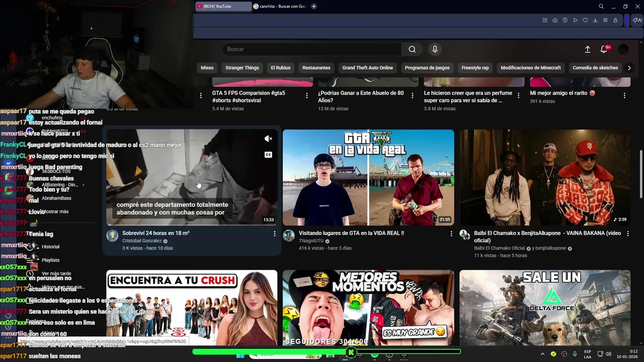Viewport: 644px width, 362px height.
Task: Open options menu for Sobreviví 24 horas video
Action: (x=274, y=234)
